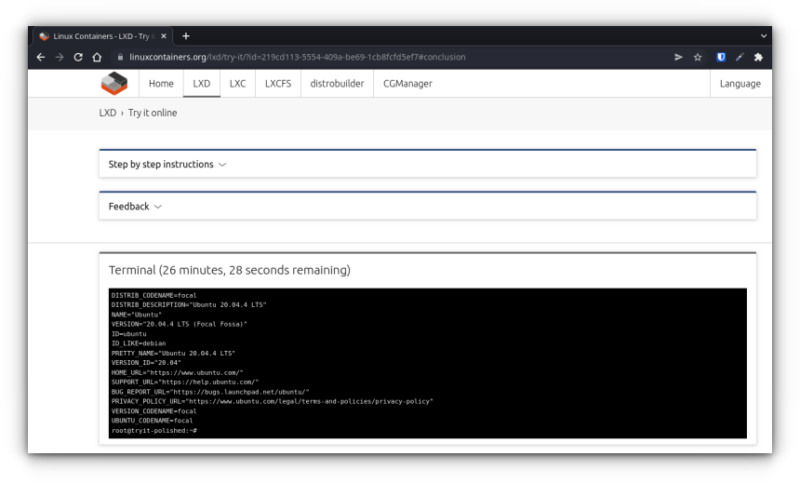
Task: Click the LXD breadcrumb link
Action: click(x=108, y=113)
